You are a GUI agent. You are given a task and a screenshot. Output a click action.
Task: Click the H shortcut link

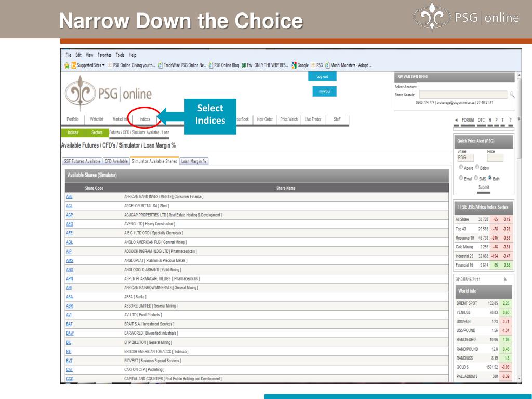coord(490,120)
